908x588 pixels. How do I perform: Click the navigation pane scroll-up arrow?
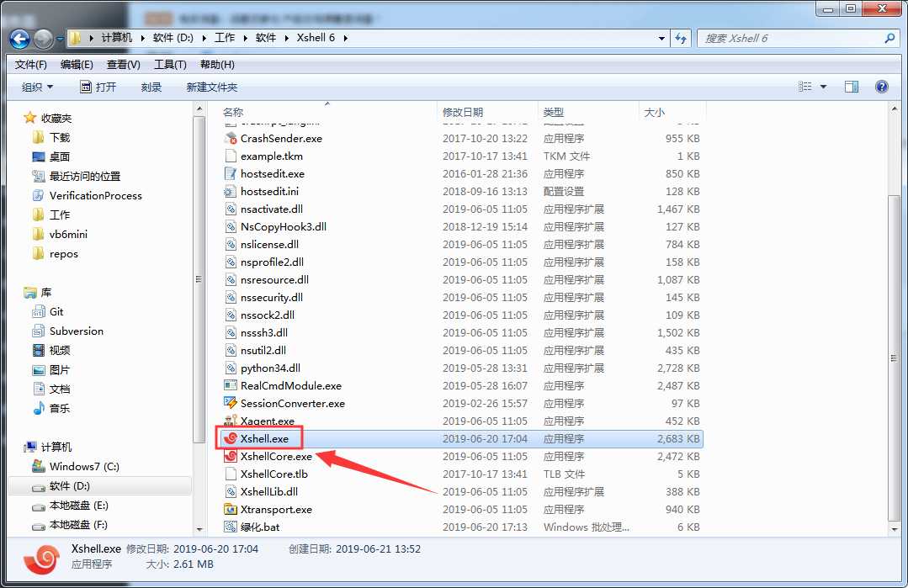[199, 109]
